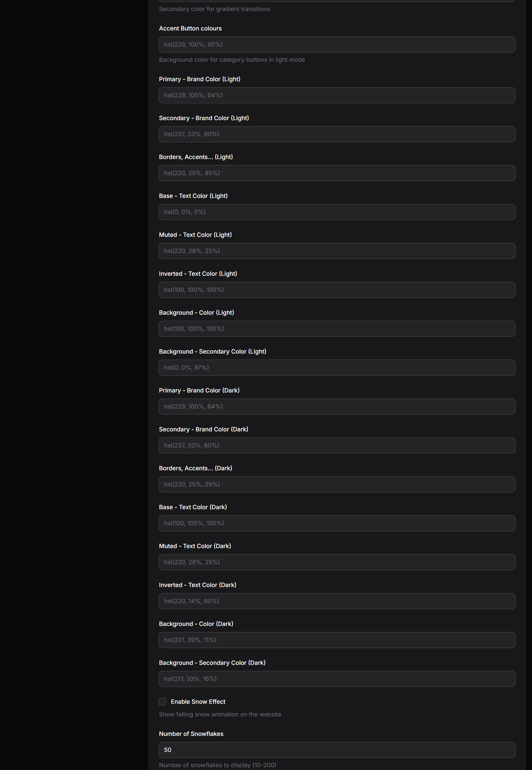Focus the Muted Text Color (Light) field

337,251
